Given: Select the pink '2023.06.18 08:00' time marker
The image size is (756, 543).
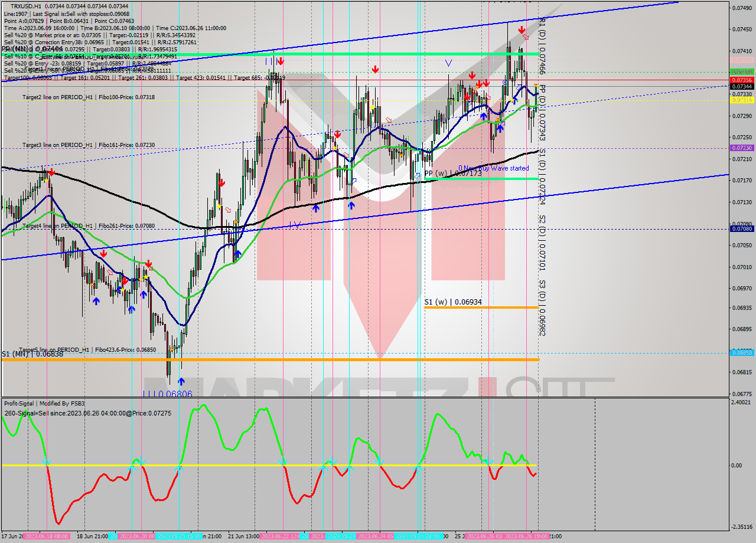Looking at the screenshot, I should pyautogui.click(x=46, y=537).
